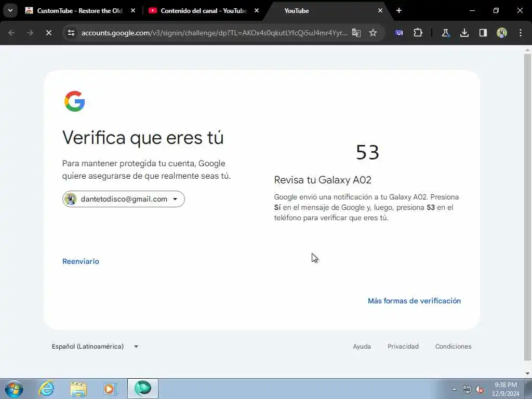
Task: Open the purple extension icon
Action: coord(399,33)
